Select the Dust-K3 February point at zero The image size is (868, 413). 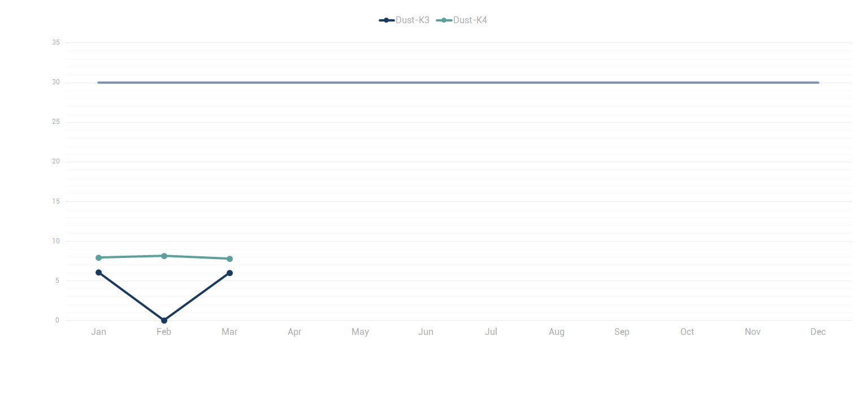164,320
